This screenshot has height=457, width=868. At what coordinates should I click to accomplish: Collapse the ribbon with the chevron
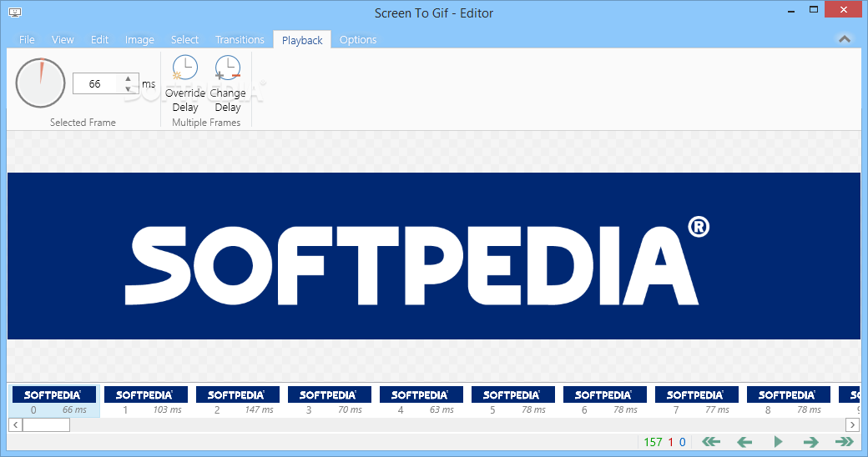pos(845,39)
